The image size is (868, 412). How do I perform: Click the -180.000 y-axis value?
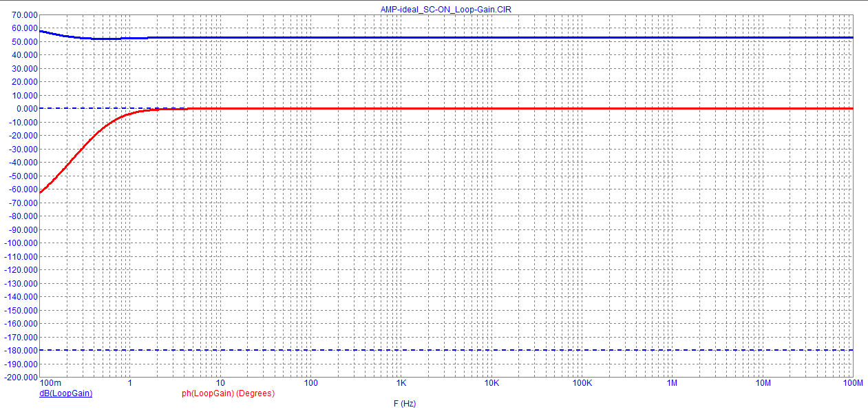tap(21, 351)
